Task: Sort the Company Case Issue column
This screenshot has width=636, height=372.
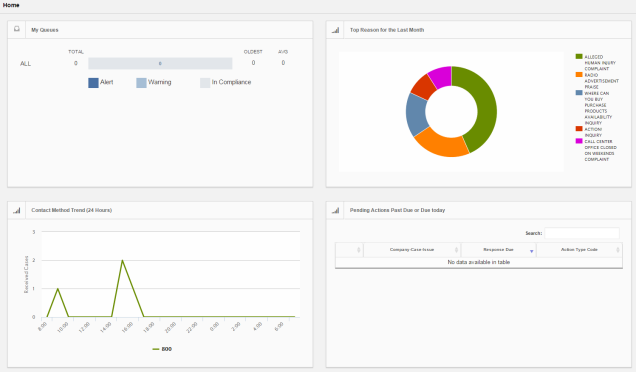Action: (412, 250)
